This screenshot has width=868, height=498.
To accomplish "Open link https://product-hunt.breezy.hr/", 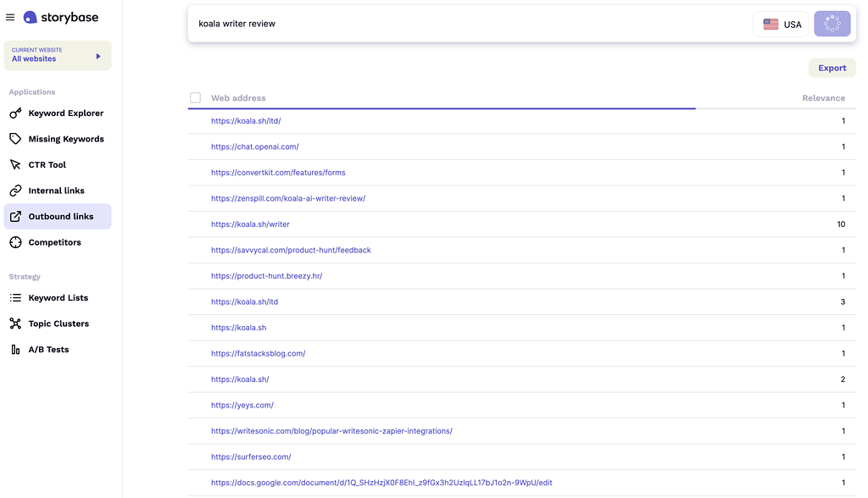I will [266, 275].
